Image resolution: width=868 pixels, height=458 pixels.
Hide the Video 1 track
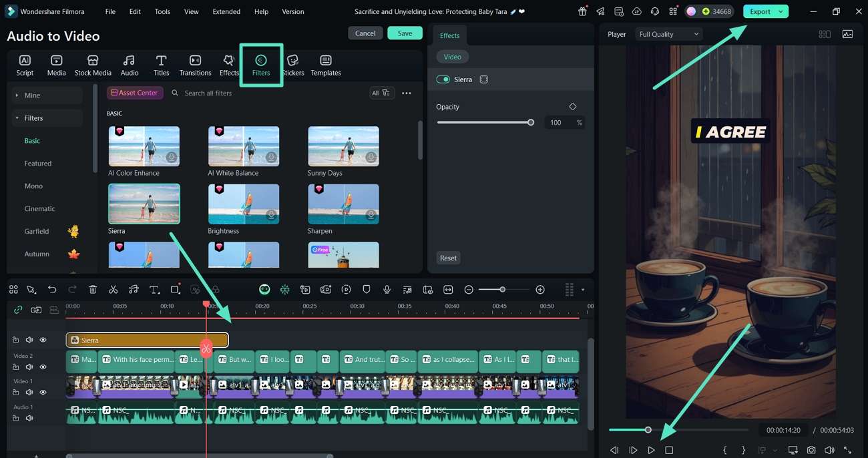[x=43, y=393]
